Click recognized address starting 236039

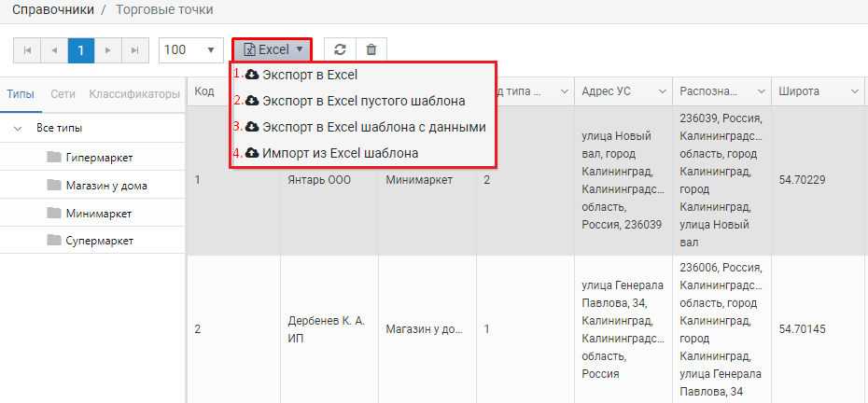[x=721, y=180]
